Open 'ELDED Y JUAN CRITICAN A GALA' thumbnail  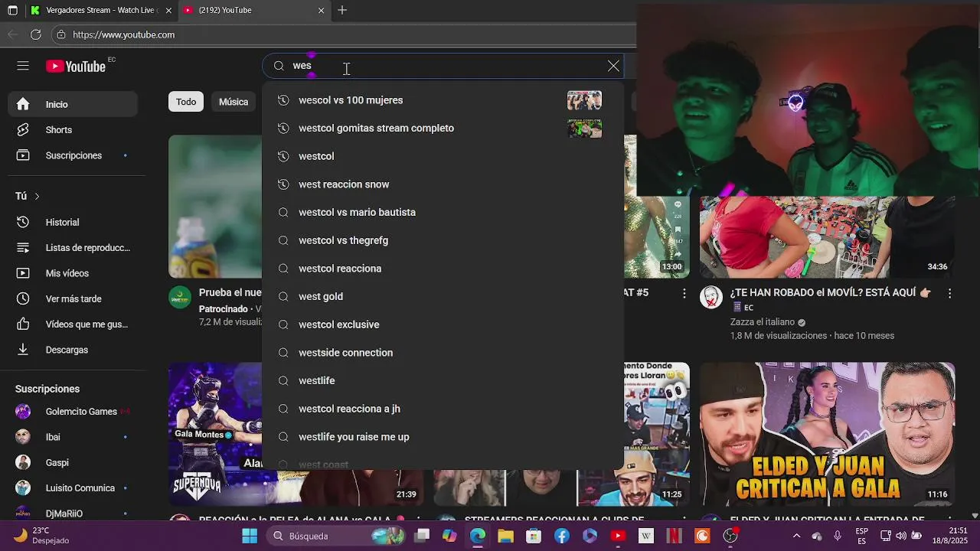click(827, 434)
